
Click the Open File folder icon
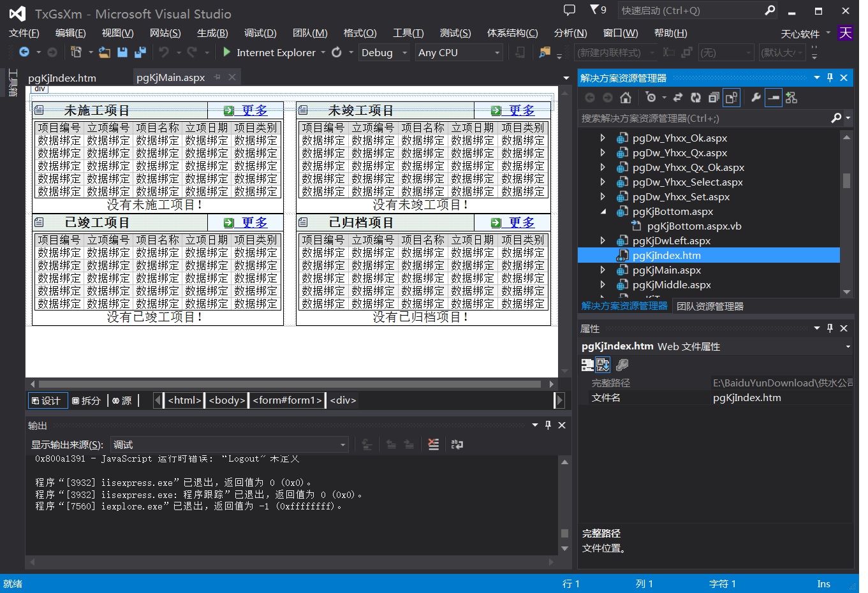coord(105,52)
